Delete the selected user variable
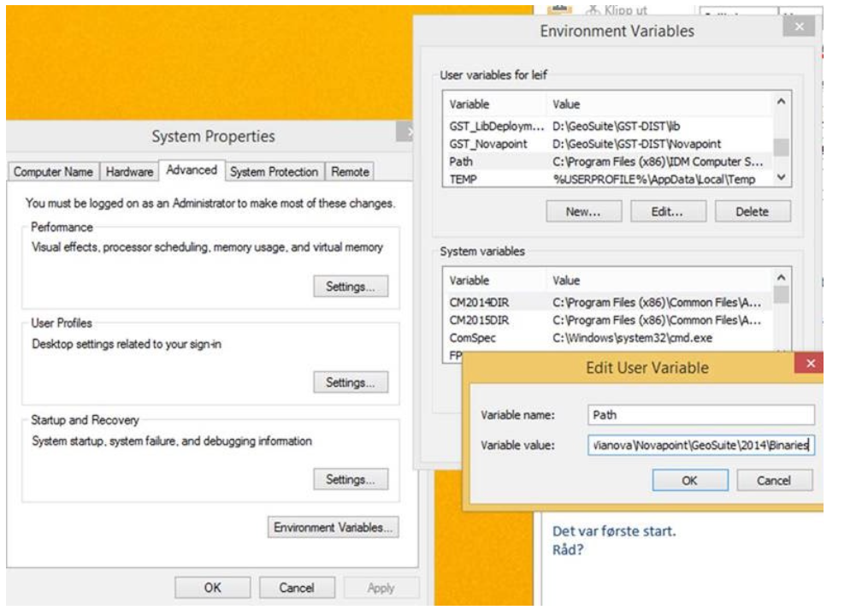 pyautogui.click(x=752, y=211)
